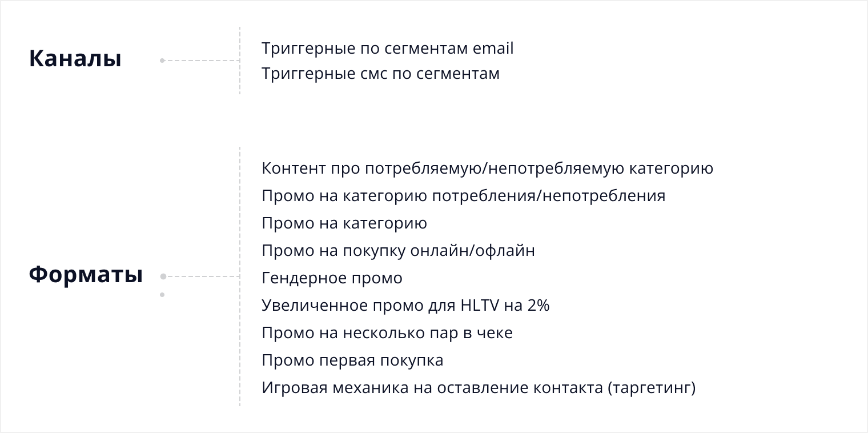Select the Гендерное промо item
The height and width of the screenshot is (433, 868).
pyautogui.click(x=332, y=278)
